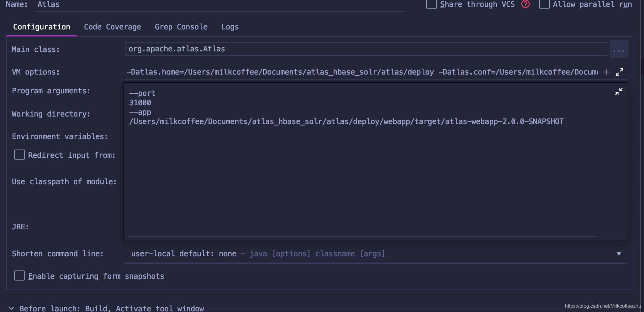Open the Grep Console tab

181,27
